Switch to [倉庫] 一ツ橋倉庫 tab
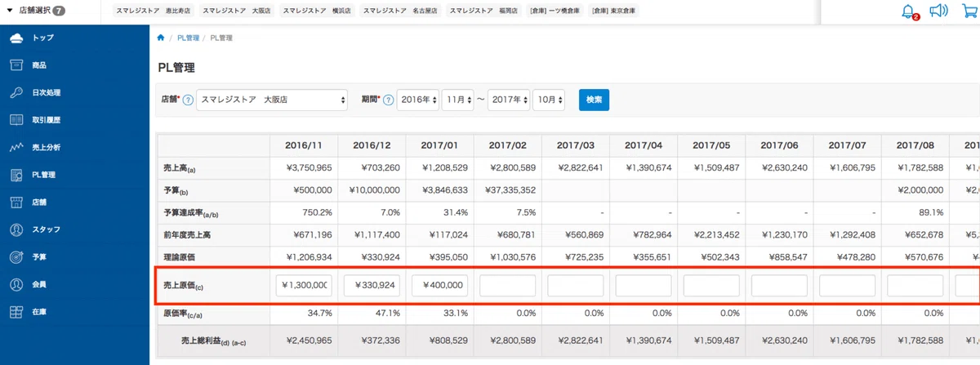 (554, 11)
